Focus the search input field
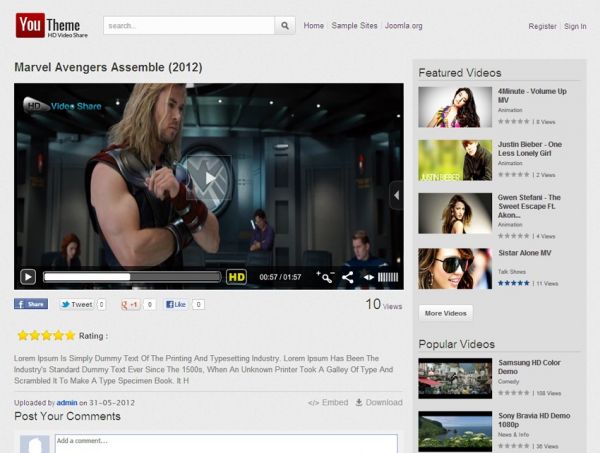 [189, 26]
